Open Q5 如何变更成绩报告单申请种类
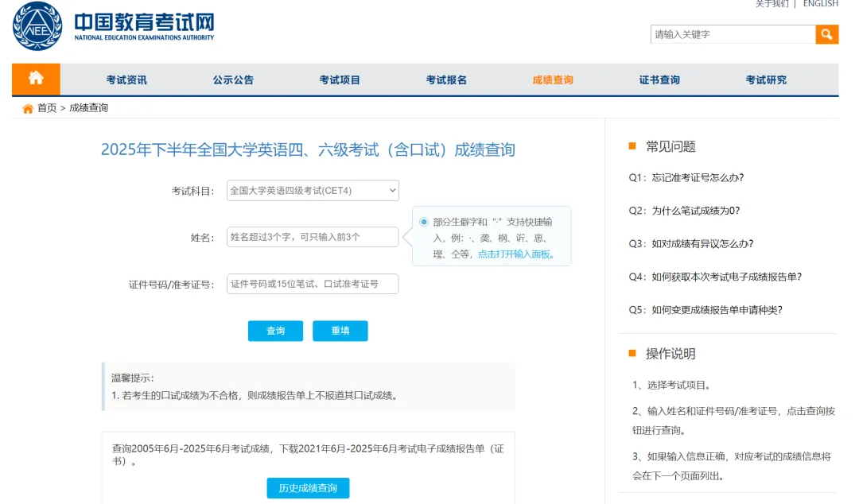The width and height of the screenshot is (859, 504). 705,310
